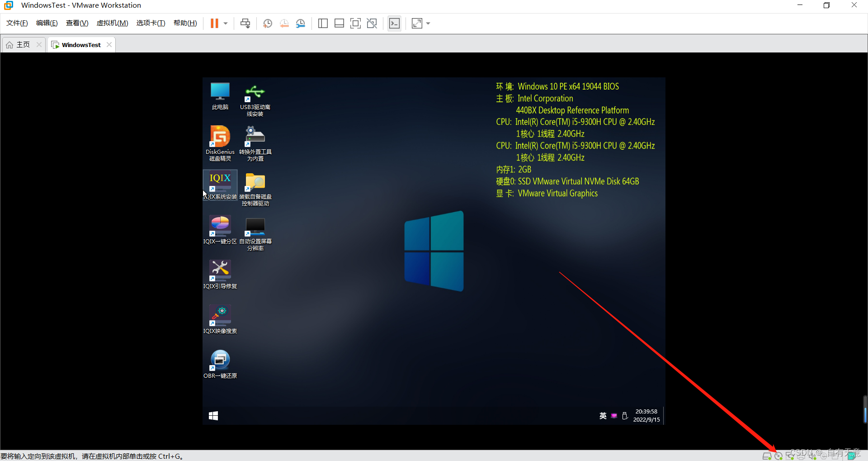Open the 编辑(E) menu
868x461 pixels.
(x=47, y=23)
